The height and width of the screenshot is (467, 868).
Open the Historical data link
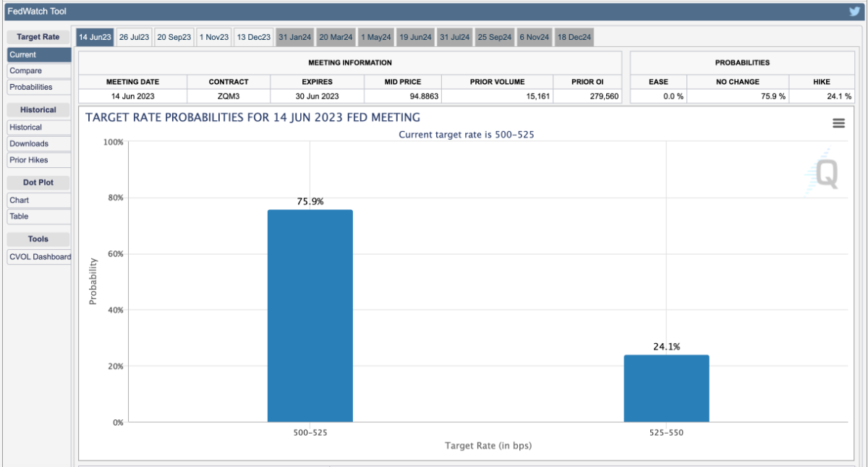pyautogui.click(x=39, y=127)
